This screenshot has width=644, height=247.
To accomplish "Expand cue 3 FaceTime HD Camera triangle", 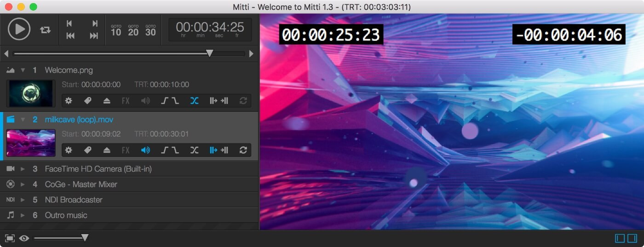I will [23, 169].
